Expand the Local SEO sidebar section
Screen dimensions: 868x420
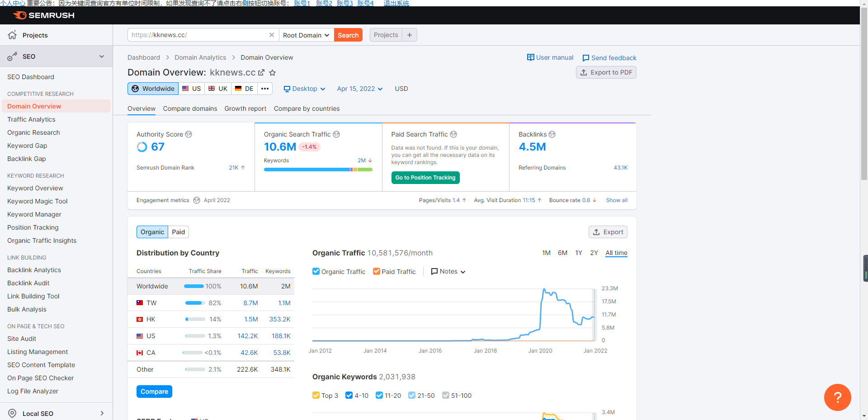coord(102,413)
